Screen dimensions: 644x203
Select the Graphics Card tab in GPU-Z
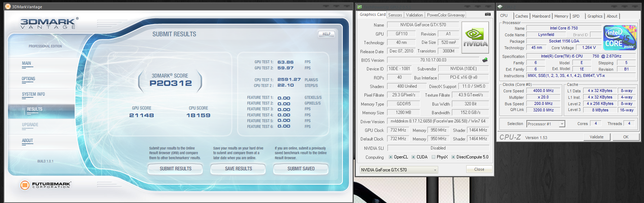coord(372,14)
